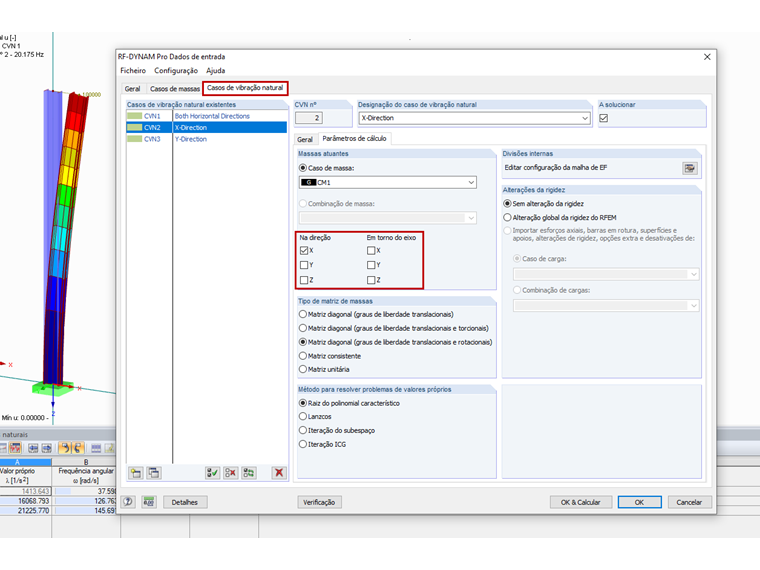This screenshot has width=760, height=570.
Task: Click the 'OK & Calcular' button
Action: (580, 502)
